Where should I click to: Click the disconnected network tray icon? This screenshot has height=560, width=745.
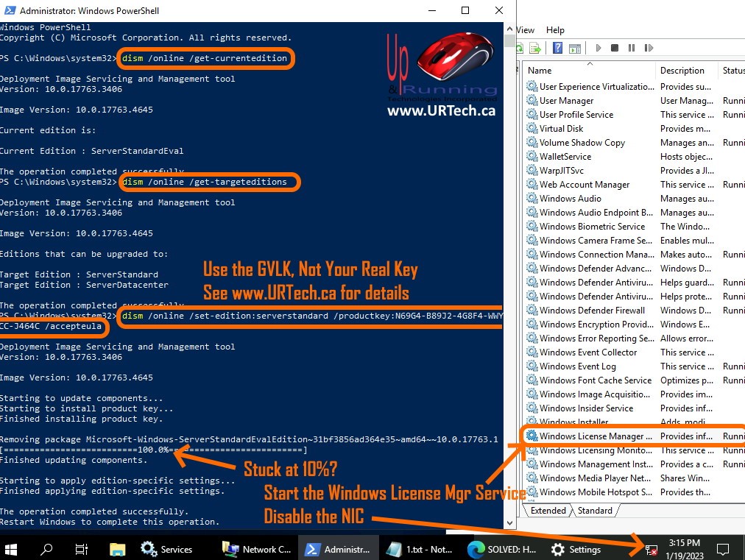[x=651, y=549]
